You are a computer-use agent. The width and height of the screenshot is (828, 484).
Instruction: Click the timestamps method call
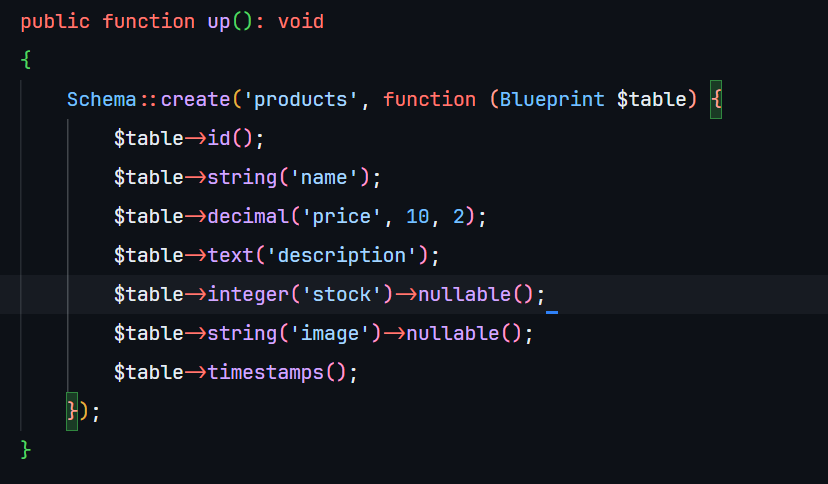click(266, 372)
